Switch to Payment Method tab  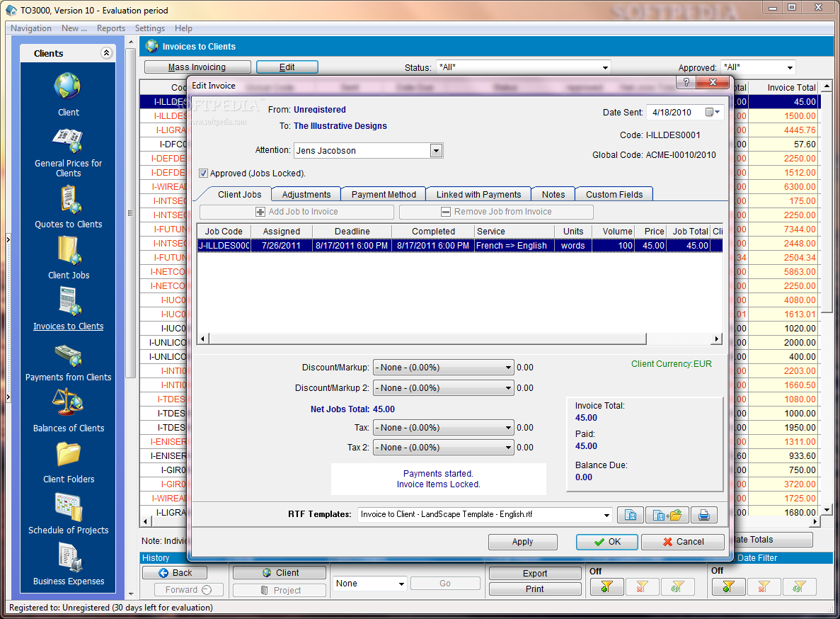click(x=384, y=195)
